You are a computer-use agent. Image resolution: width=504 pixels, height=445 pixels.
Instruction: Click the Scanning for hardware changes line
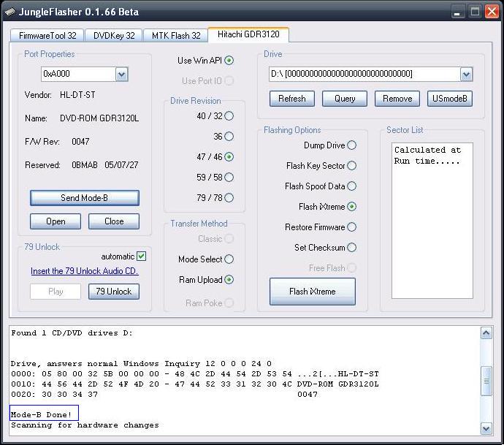(x=85, y=425)
